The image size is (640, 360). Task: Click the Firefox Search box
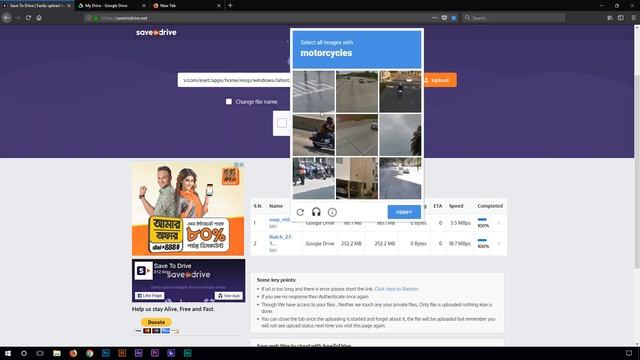(x=514, y=18)
